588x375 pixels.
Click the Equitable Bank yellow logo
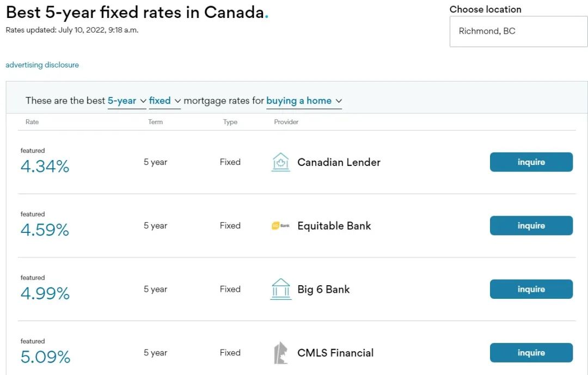coord(280,226)
